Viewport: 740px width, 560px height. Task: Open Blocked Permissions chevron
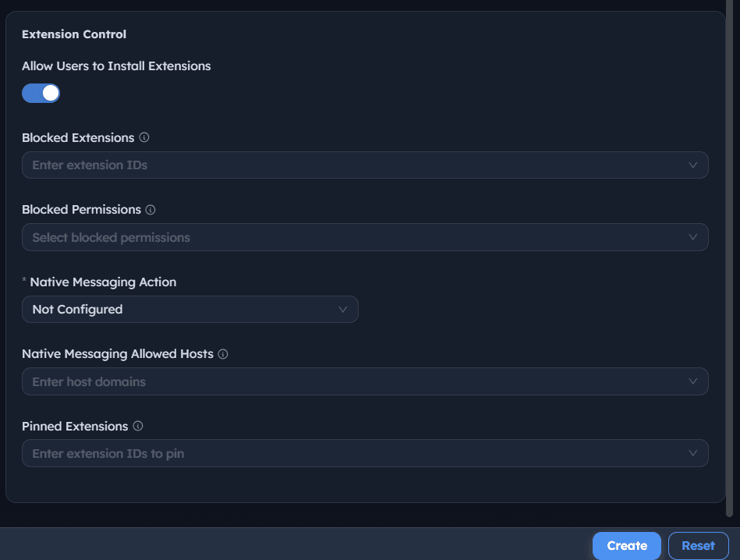click(x=692, y=237)
